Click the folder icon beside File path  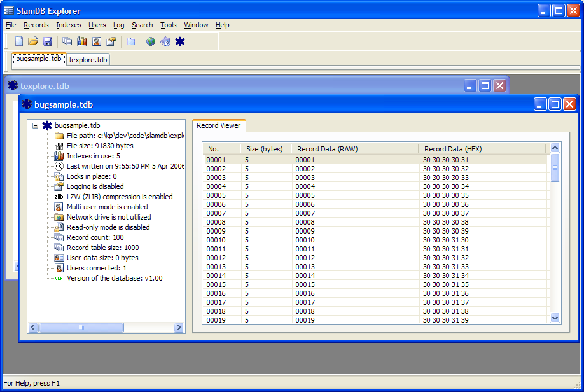click(x=59, y=136)
